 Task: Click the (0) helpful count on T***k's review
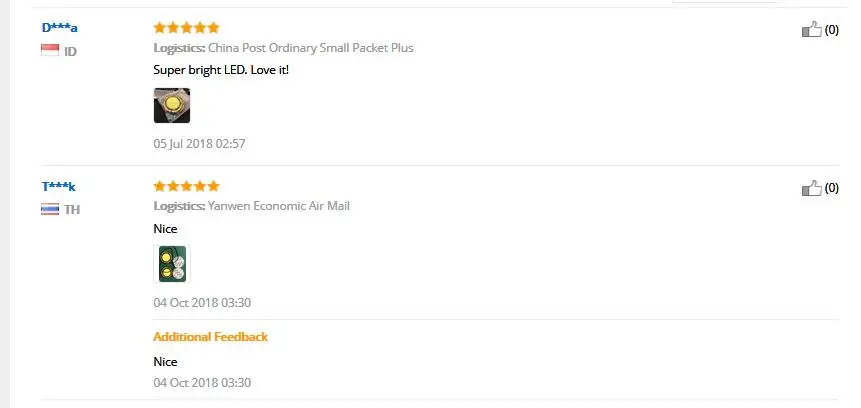point(831,188)
